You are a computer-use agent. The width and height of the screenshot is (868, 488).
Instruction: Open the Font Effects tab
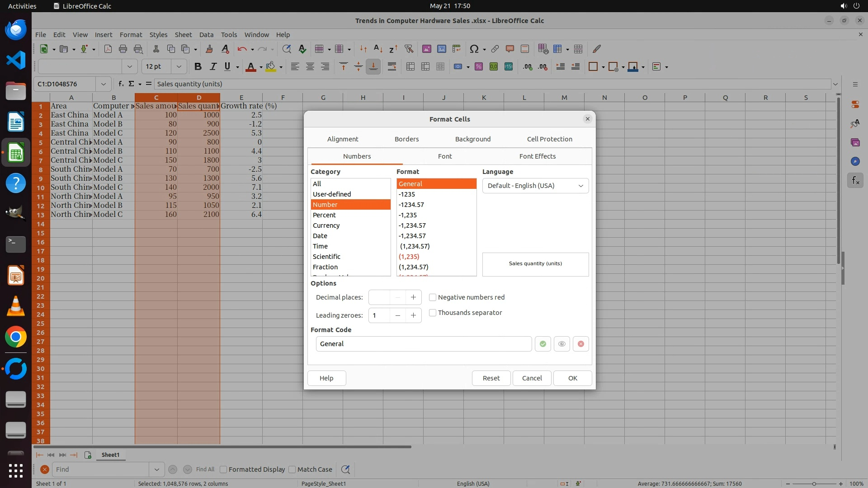[x=537, y=156]
